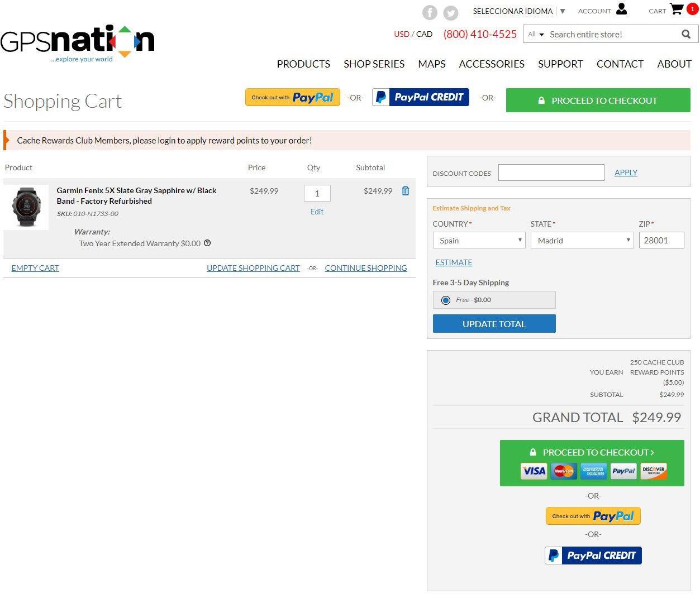The image size is (700, 608).
Task: Click Edit under the quantity field
Action: 317,212
